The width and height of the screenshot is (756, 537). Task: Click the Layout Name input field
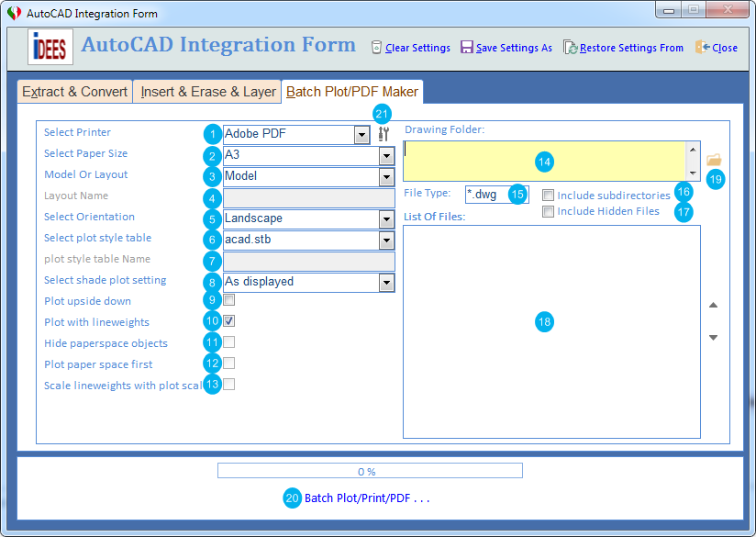[x=309, y=197]
